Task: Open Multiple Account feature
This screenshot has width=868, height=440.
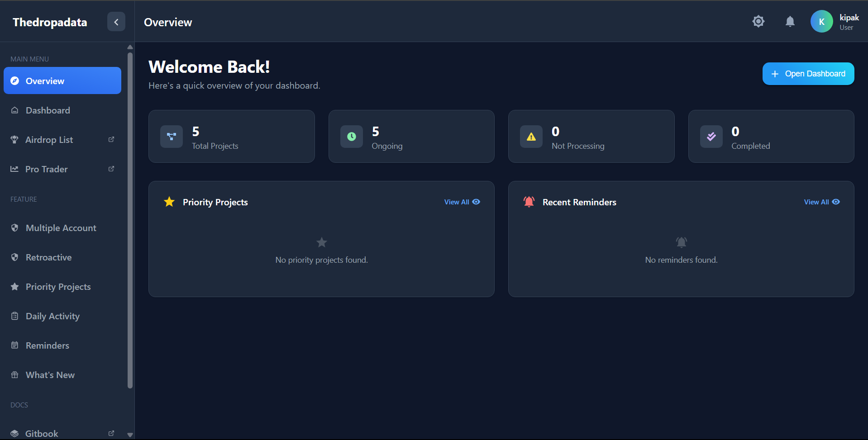Action: (x=61, y=228)
